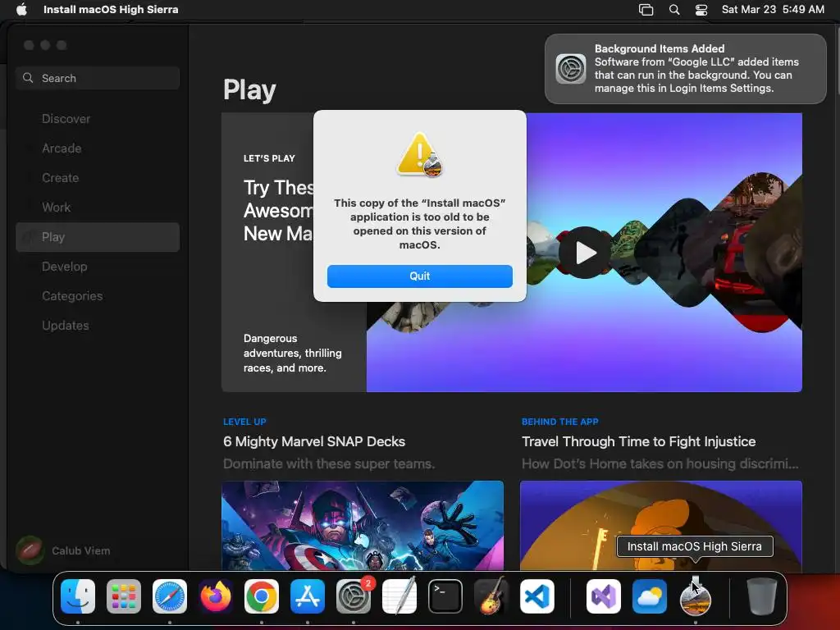Click the date and time in menu bar

(x=773, y=10)
